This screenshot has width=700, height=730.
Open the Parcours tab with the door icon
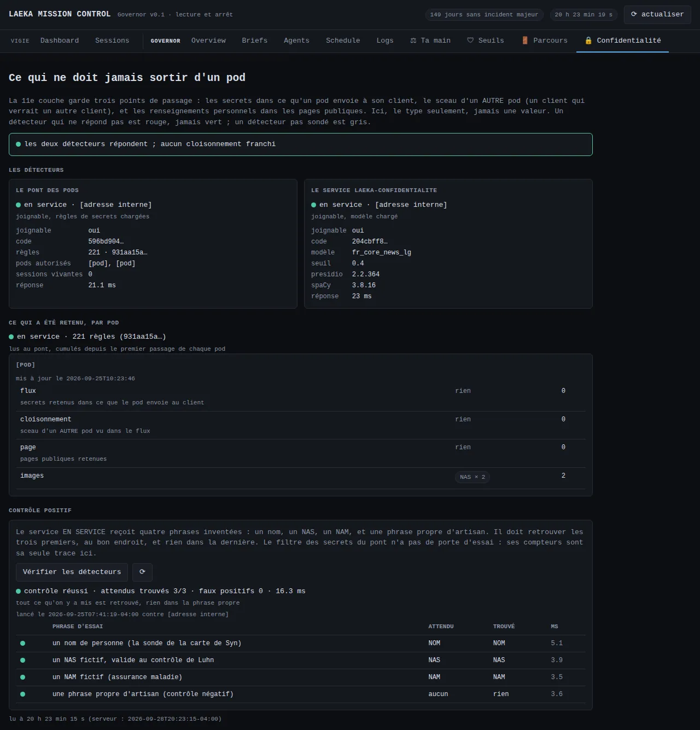click(x=544, y=40)
